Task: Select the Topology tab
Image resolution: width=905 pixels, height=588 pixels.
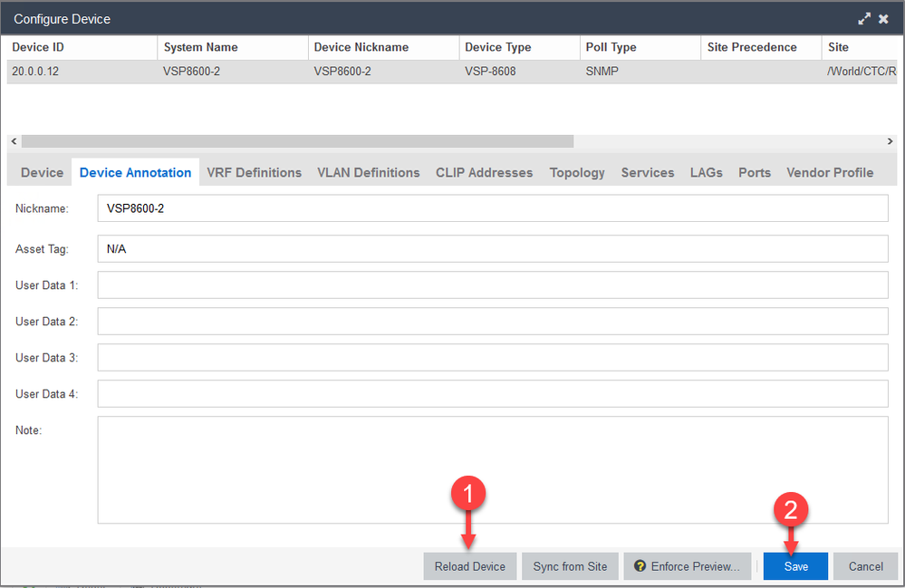Action: (577, 172)
